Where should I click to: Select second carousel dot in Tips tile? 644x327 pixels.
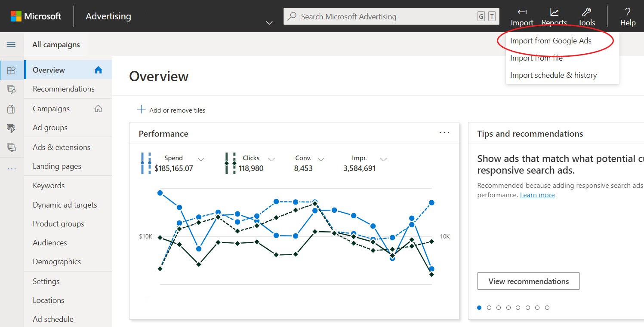pyautogui.click(x=489, y=308)
